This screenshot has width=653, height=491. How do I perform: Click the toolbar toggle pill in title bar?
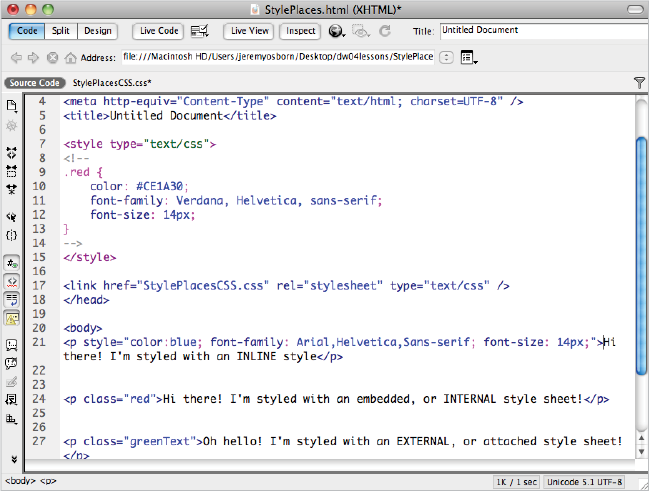click(x=635, y=9)
